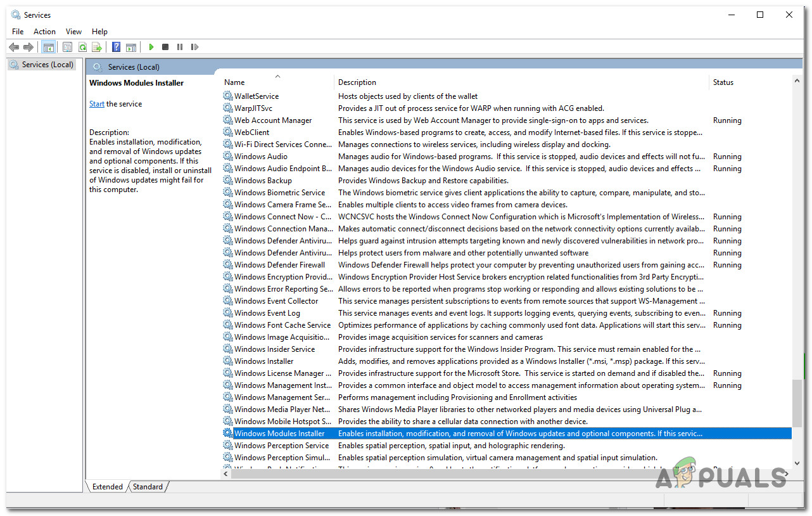
Task: Click the gear icon beside Windows Audio
Action: click(228, 157)
